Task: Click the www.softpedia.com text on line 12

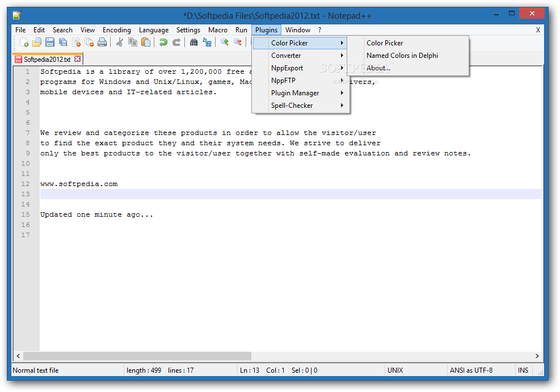Action: [x=79, y=184]
